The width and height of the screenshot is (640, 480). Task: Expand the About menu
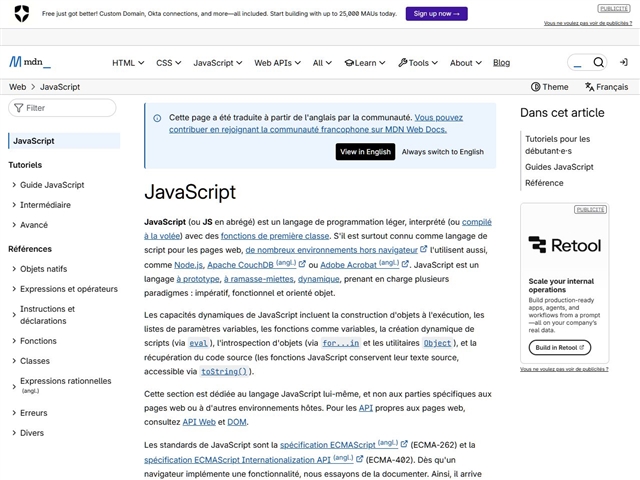coord(466,63)
